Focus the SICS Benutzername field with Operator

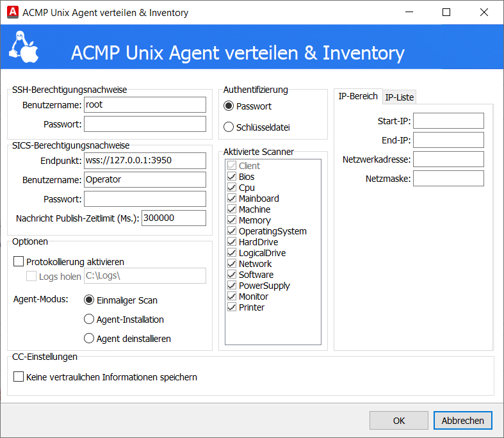click(x=145, y=180)
